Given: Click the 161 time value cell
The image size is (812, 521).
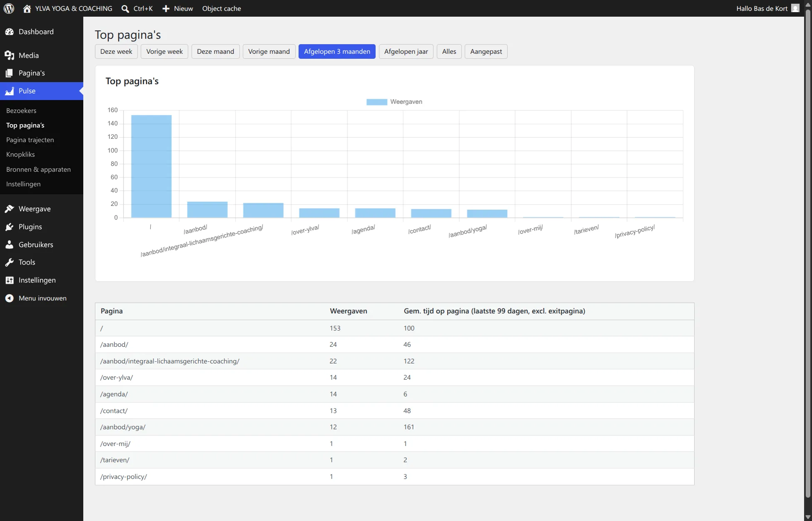Looking at the screenshot, I should 408,427.
